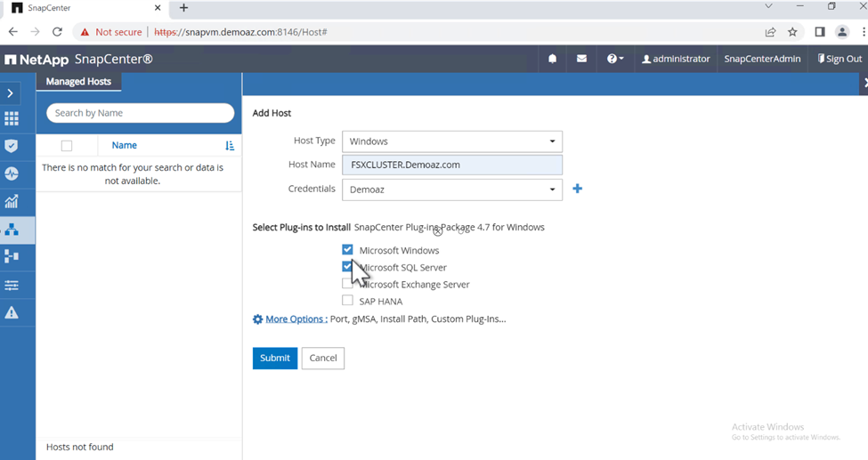Open the Storage Systems icon in sidebar
Screen dimensions: 868x460
click(12, 256)
